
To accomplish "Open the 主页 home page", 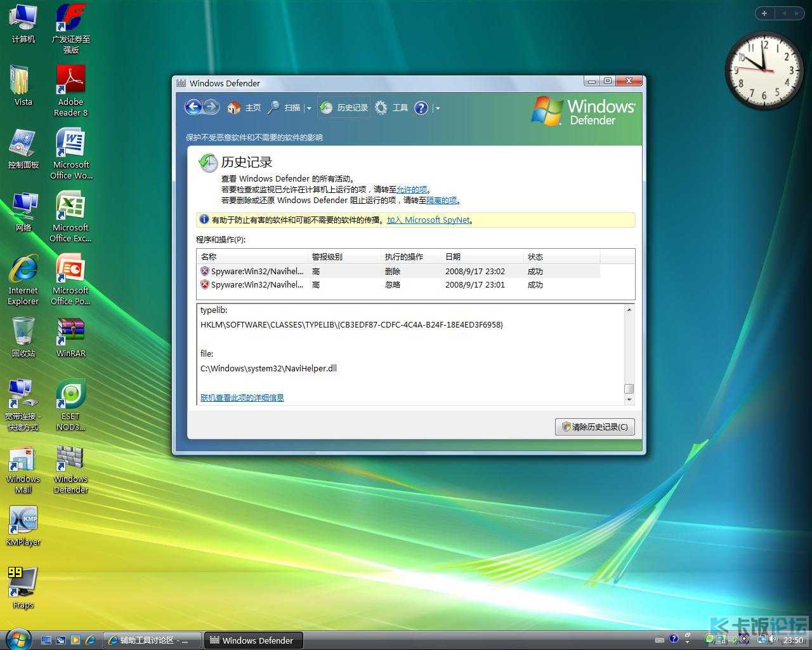I will pos(244,108).
